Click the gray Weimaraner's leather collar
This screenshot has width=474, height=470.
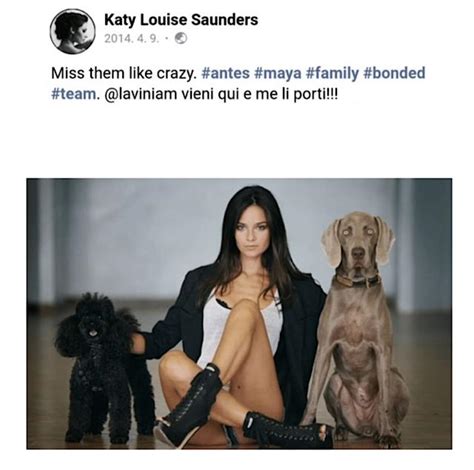[x=357, y=281]
